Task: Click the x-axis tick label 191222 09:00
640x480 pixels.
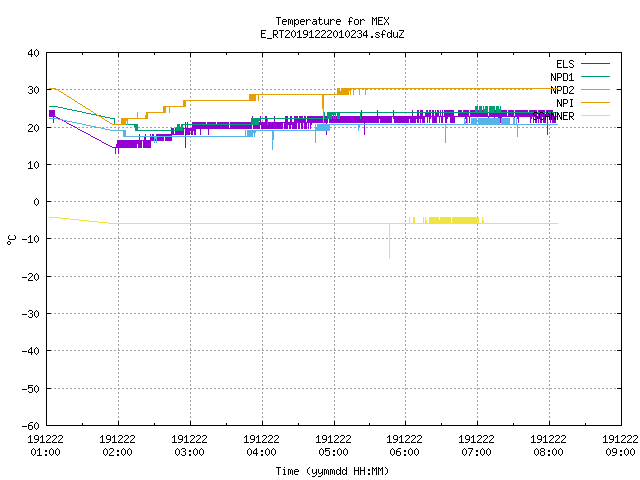Action: (x=620, y=446)
